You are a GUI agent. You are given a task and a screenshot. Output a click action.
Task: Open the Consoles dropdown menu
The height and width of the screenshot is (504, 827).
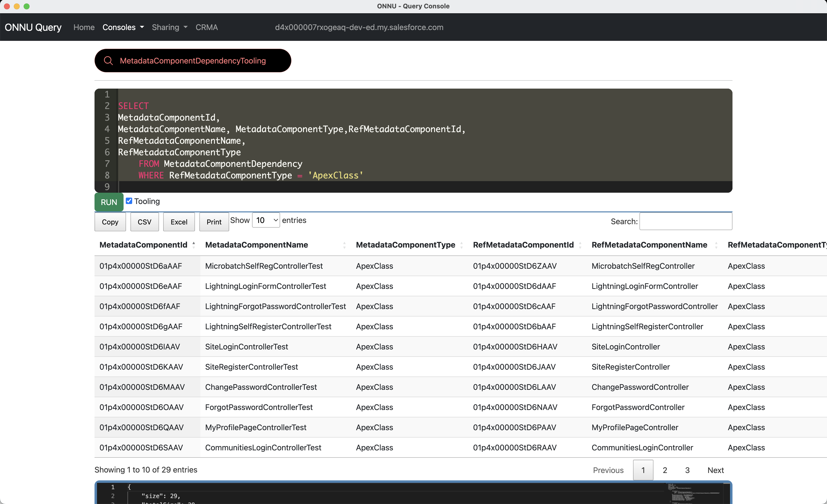click(123, 27)
